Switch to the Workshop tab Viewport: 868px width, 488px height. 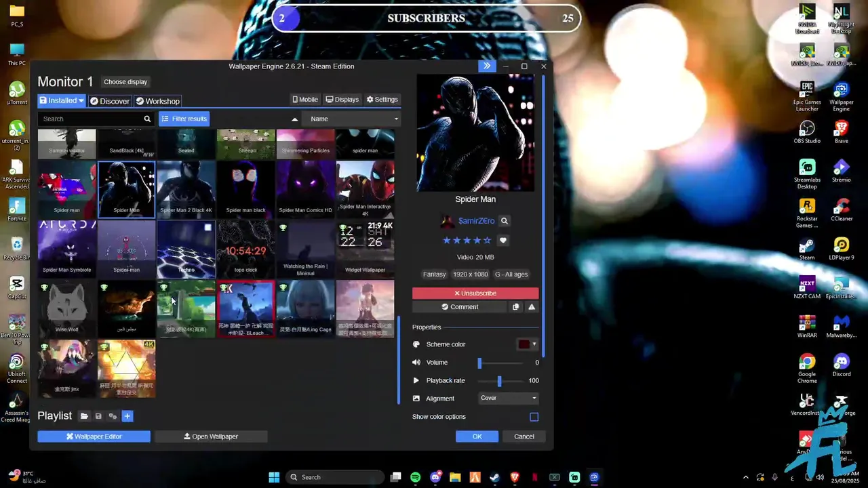point(157,101)
